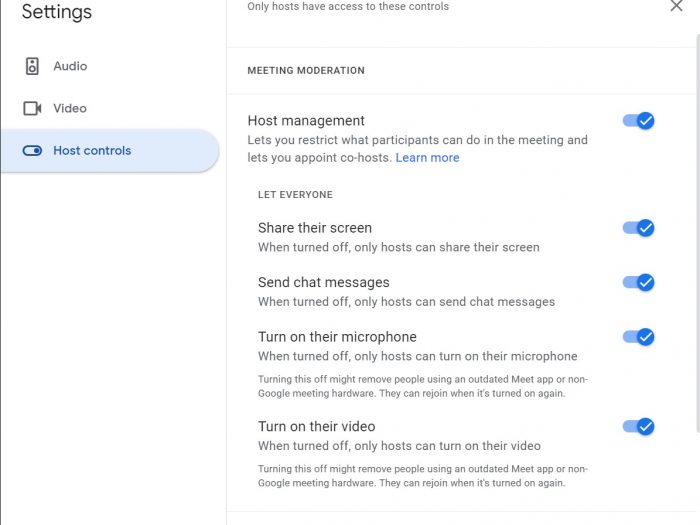Select the Host controls tab
Image resolution: width=700 pixels, height=525 pixels.
pyautogui.click(x=109, y=151)
